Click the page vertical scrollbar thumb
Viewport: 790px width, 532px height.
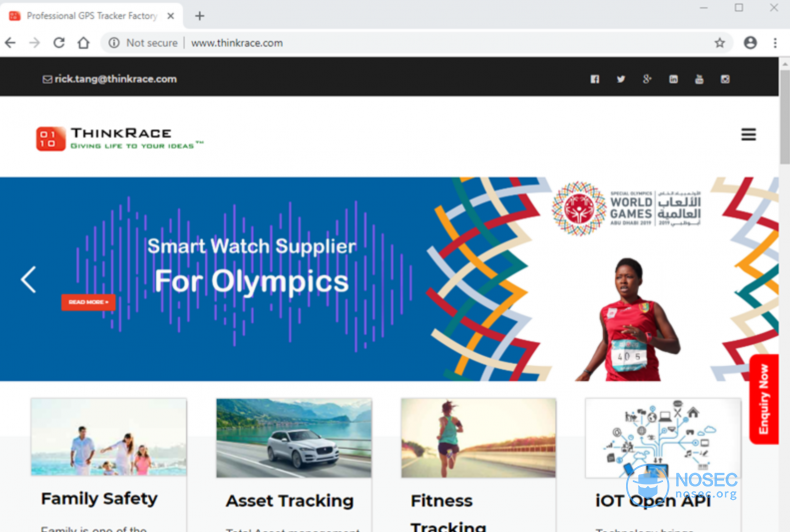[x=784, y=116]
